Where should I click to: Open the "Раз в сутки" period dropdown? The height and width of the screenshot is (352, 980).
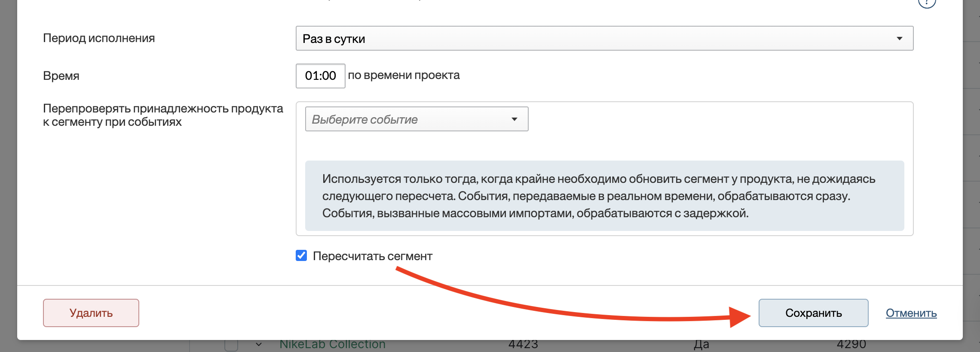[604, 38]
